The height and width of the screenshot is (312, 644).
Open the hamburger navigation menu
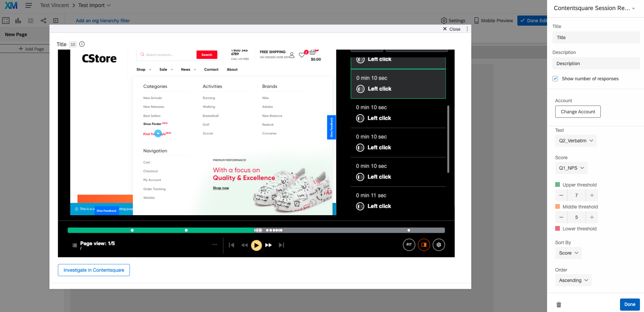tap(29, 5)
